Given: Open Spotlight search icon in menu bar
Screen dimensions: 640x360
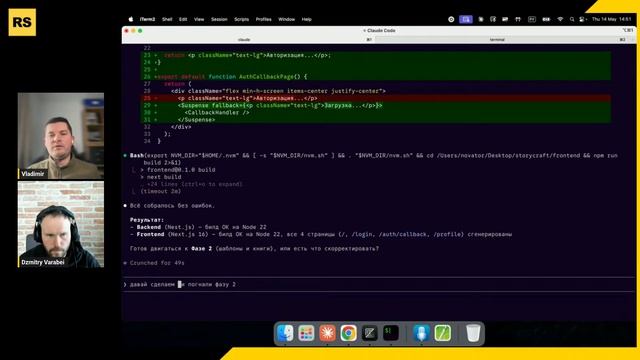Looking at the screenshot, I should tap(572, 19).
